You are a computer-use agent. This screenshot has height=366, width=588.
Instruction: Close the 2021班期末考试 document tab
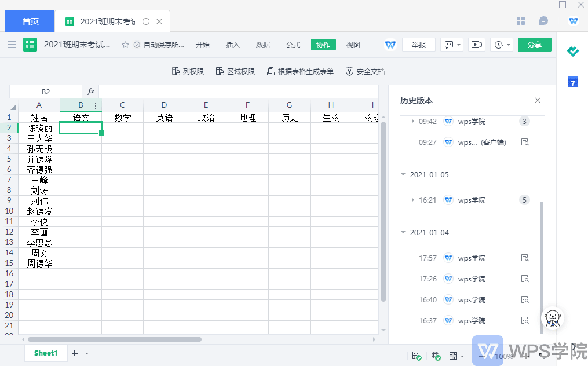pyautogui.click(x=159, y=21)
